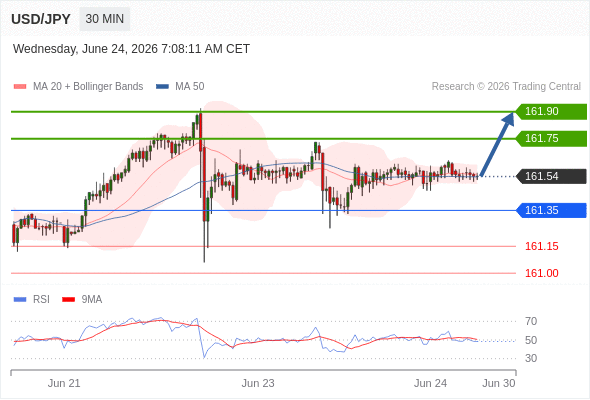Click the green 161.75 resistance tag
This screenshot has width=590, height=400.
(551, 138)
